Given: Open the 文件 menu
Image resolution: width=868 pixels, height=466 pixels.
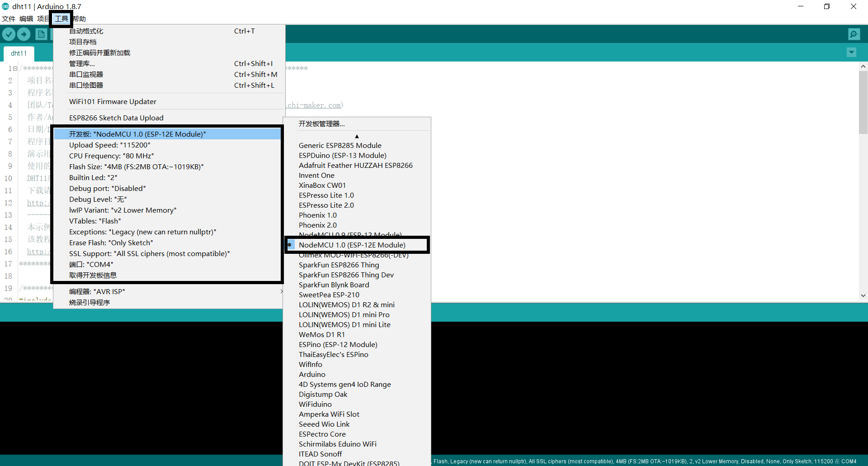Looking at the screenshot, I should coord(9,19).
